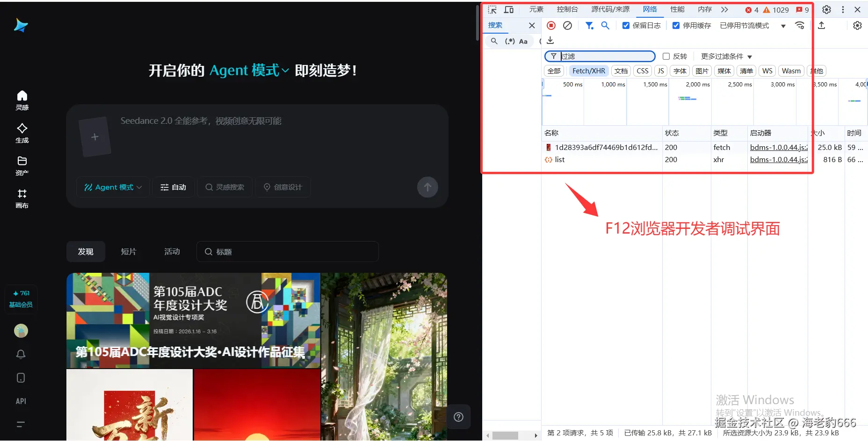Viewport: 868px width, 441px height.
Task: Click the import HAR file upload icon
Action: coord(822,25)
